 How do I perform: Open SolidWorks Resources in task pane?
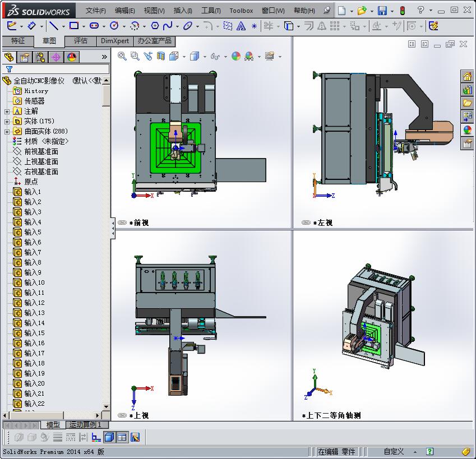click(467, 76)
